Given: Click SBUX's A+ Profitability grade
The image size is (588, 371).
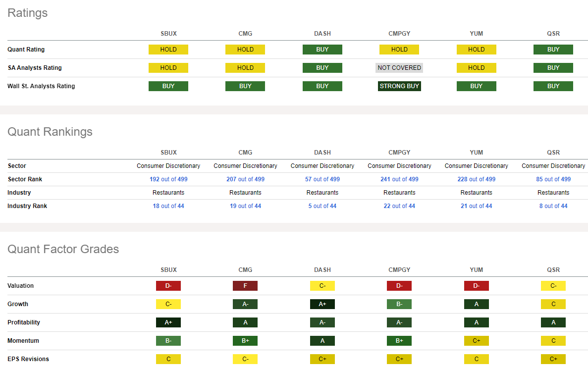Looking at the screenshot, I should point(168,322).
